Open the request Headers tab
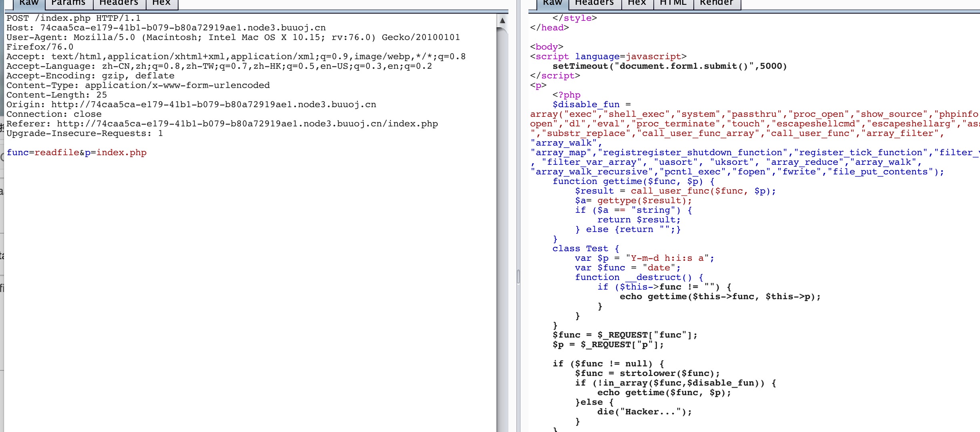The width and height of the screenshot is (980, 432). click(x=119, y=4)
